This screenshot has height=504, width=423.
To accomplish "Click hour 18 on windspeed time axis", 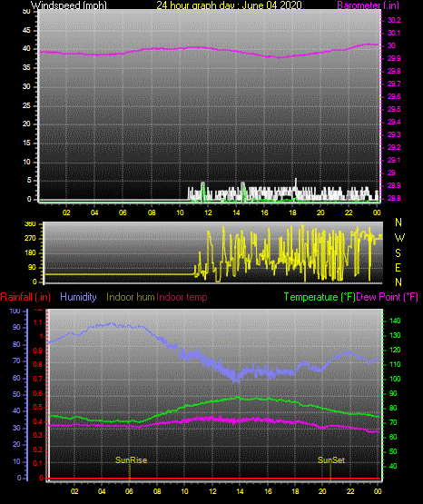I will (292, 212).
